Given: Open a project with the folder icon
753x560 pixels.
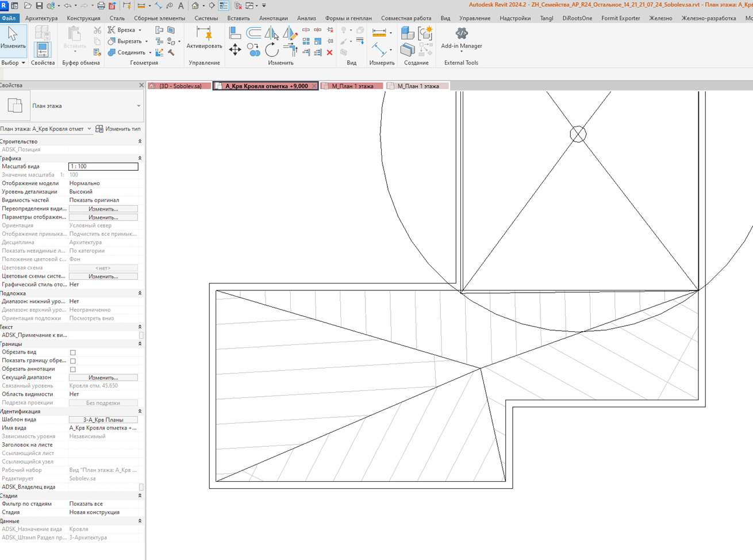Looking at the screenshot, I should pos(27,6).
